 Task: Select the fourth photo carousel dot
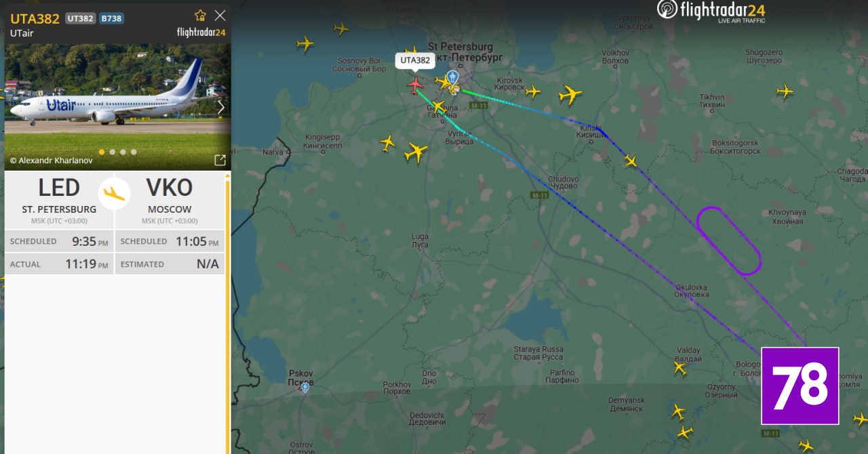134,152
